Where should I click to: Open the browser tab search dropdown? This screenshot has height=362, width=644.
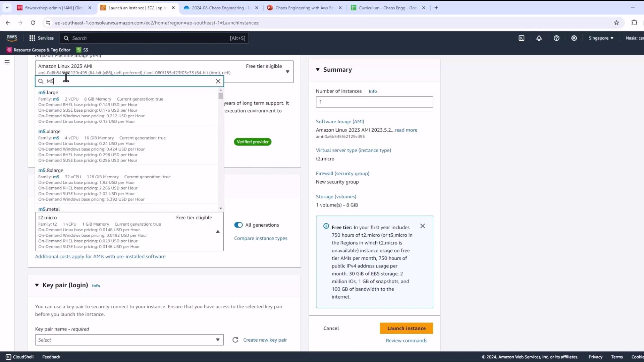[x=7, y=8]
